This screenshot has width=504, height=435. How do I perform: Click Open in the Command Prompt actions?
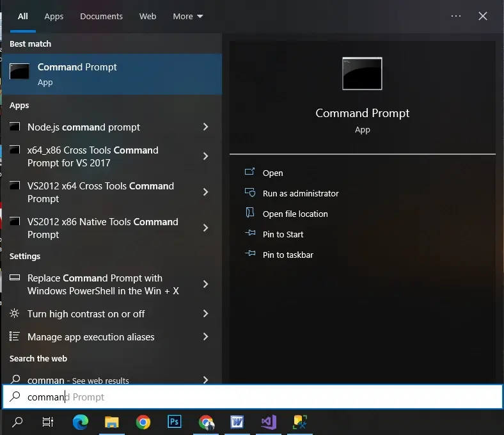(x=272, y=173)
